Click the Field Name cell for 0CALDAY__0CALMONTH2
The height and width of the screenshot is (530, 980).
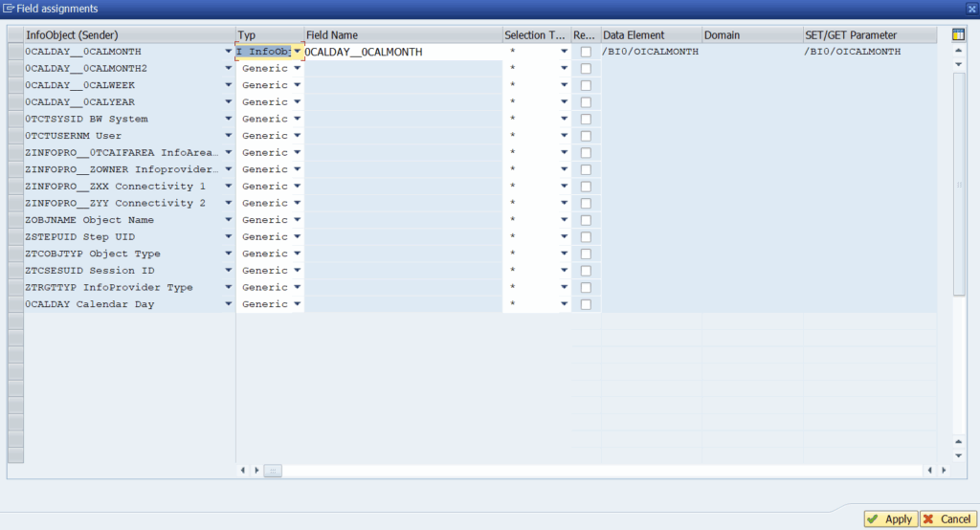coord(403,69)
